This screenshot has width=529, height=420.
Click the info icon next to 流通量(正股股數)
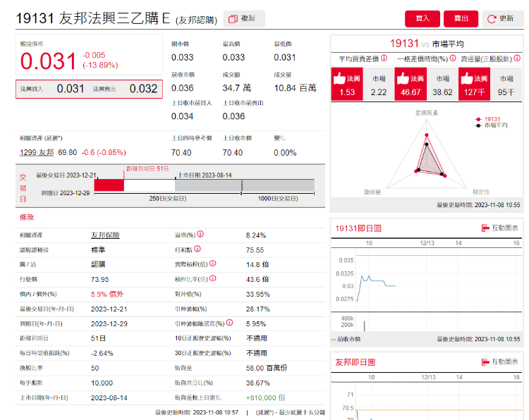click(518, 58)
